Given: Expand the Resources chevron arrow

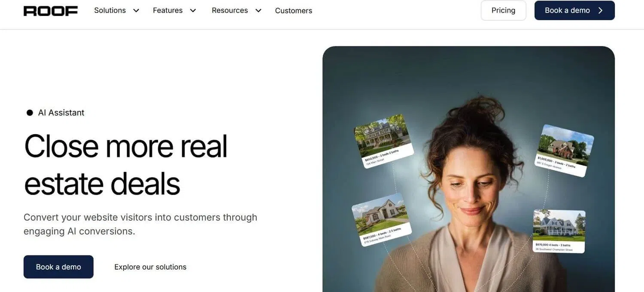Looking at the screenshot, I should (258, 11).
